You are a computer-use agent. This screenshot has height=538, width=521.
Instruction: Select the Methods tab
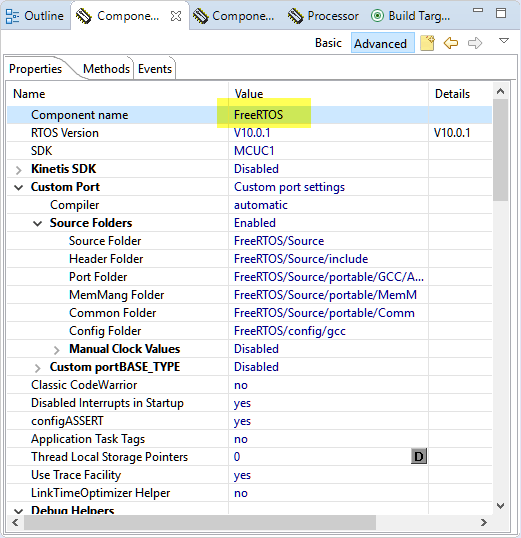(106, 69)
